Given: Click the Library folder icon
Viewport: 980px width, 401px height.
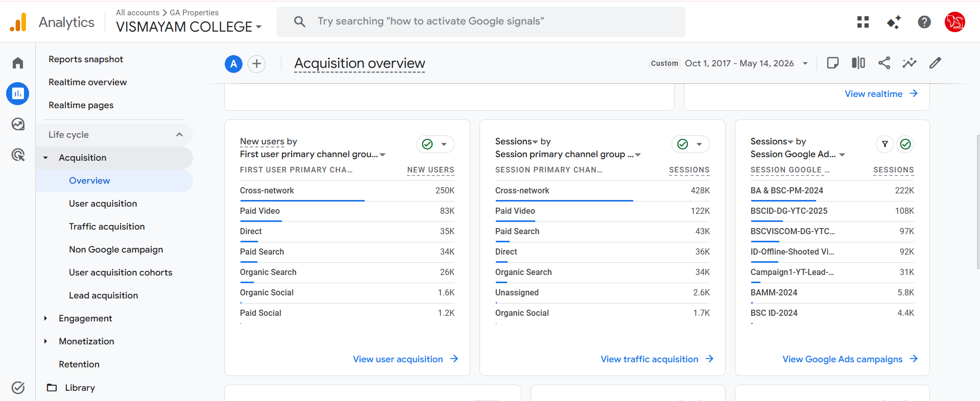Looking at the screenshot, I should tap(52, 388).
